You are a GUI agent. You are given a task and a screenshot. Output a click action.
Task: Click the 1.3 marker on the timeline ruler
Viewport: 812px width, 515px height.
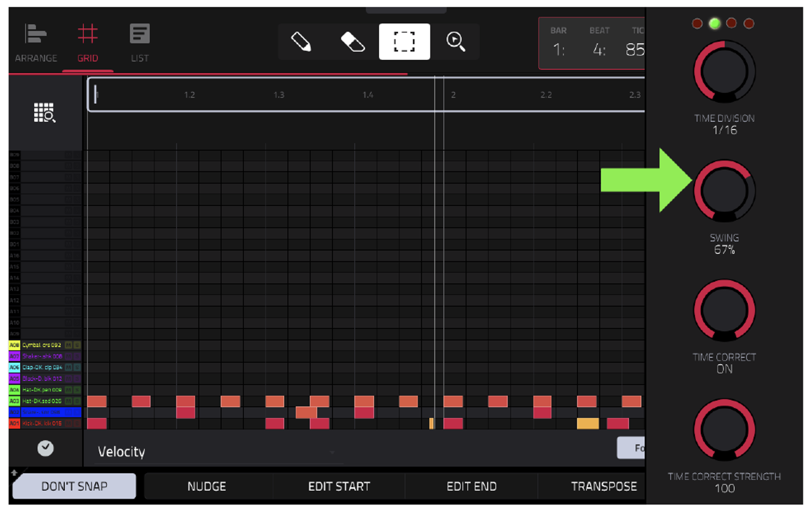(279, 95)
